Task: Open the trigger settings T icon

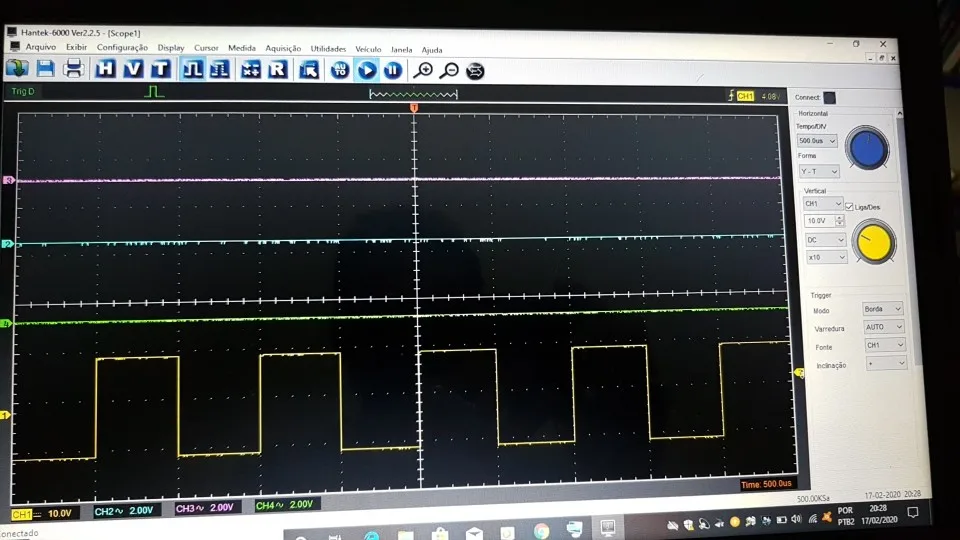Action: pos(160,69)
